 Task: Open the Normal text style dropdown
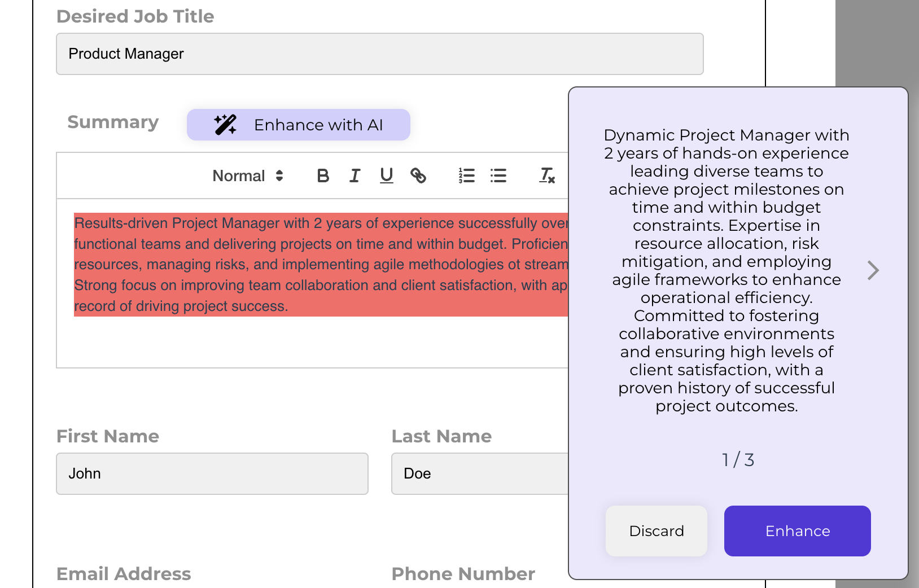pyautogui.click(x=248, y=176)
